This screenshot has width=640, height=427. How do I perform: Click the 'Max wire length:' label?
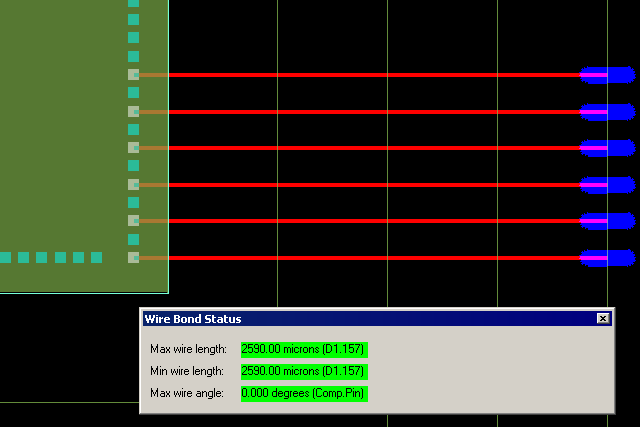[188, 349]
